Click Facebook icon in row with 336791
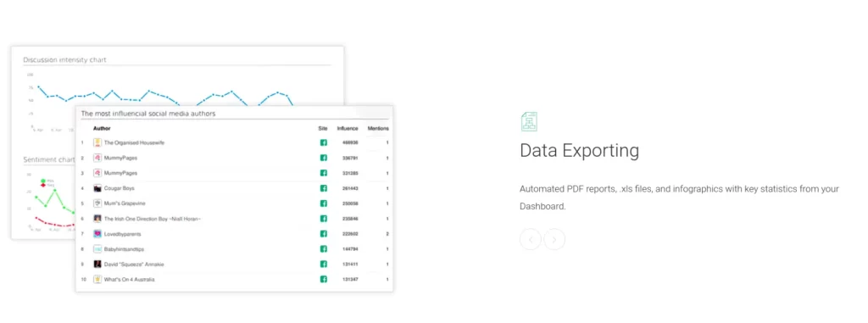The image size is (868, 323). 323,158
